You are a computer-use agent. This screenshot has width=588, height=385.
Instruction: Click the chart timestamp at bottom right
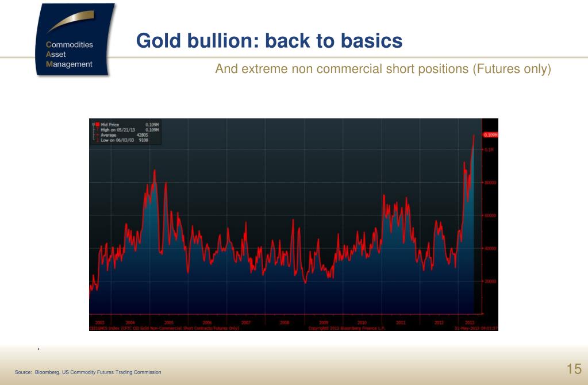click(x=476, y=328)
